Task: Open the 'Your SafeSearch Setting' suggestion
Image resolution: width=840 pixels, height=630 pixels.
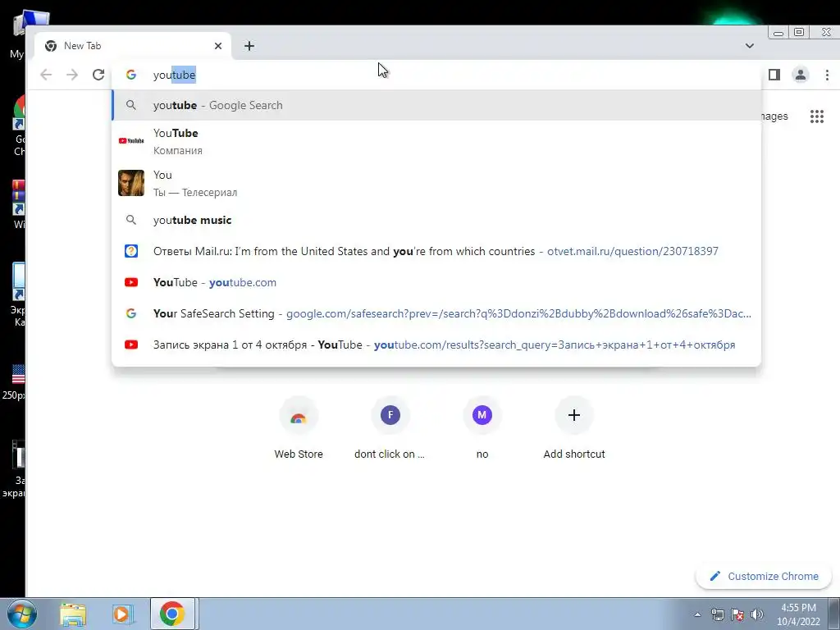Action: click(x=436, y=313)
